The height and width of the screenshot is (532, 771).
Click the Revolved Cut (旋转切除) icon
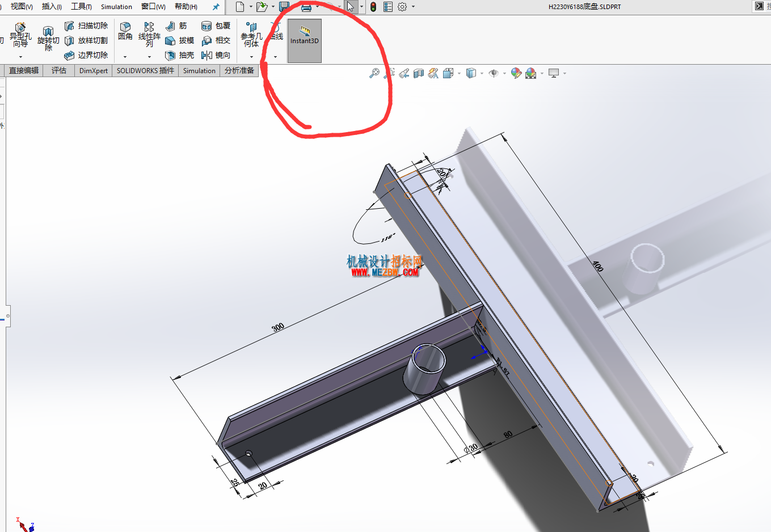48,38
